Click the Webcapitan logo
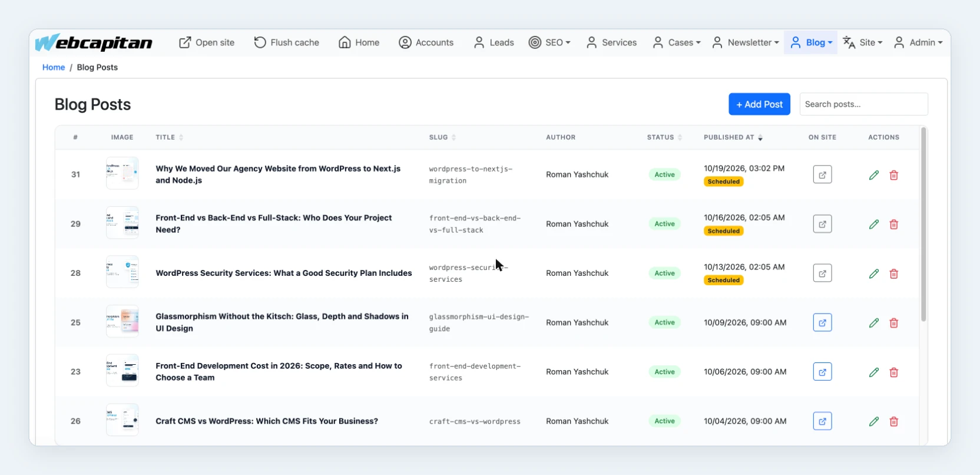The height and width of the screenshot is (475, 980). pyautogui.click(x=94, y=42)
